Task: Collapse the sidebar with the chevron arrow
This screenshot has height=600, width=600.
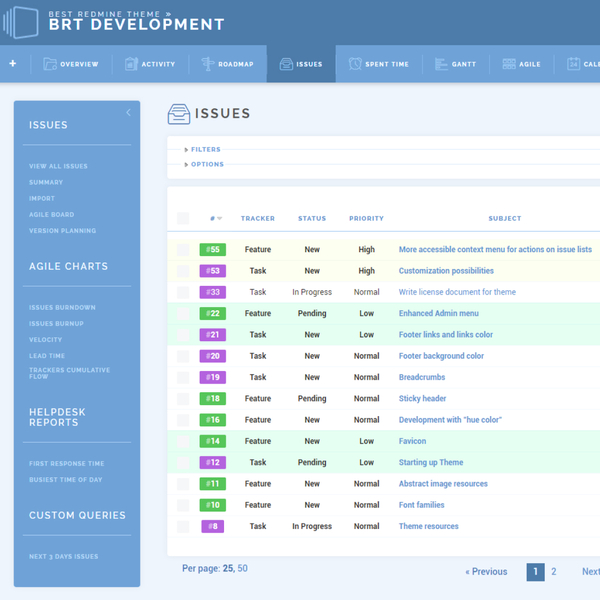Action: 128,113
